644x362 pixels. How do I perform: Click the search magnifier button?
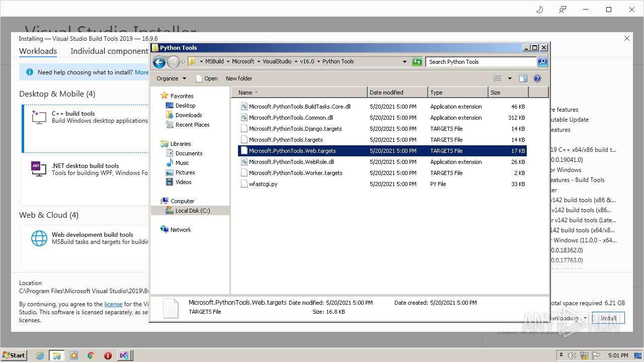pyautogui.click(x=542, y=62)
